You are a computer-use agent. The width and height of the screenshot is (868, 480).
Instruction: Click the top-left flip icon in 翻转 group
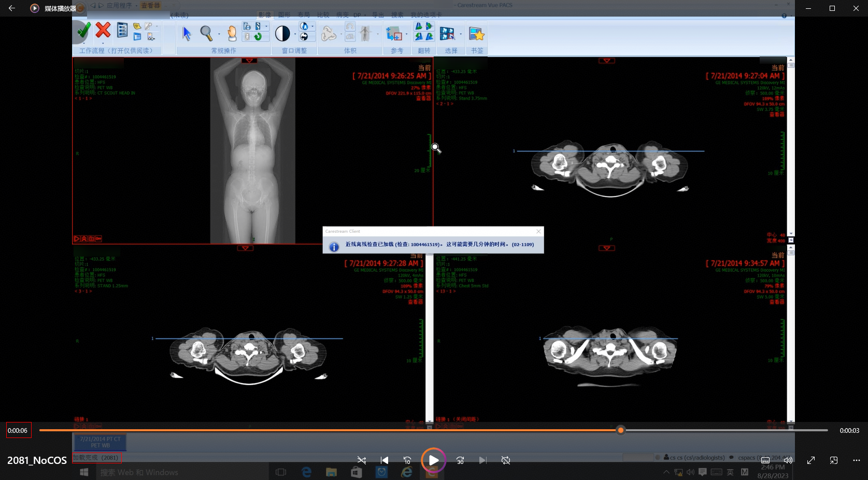pyautogui.click(x=419, y=26)
